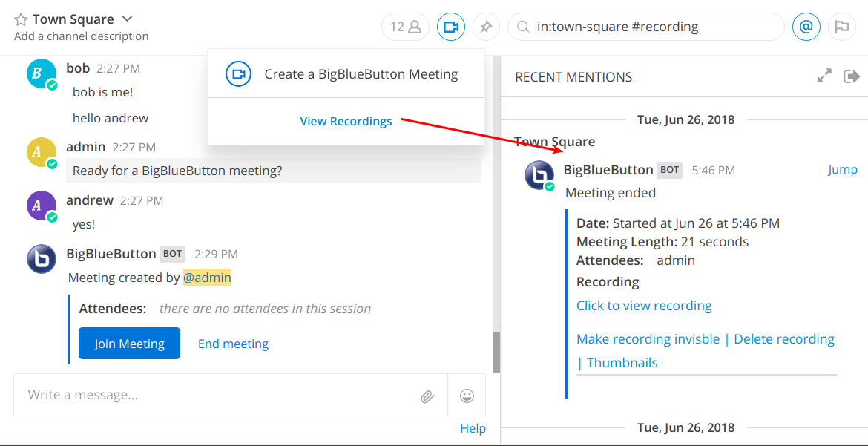Click Town Square heading in Recent Mentions
The image size is (868, 446).
tap(555, 141)
